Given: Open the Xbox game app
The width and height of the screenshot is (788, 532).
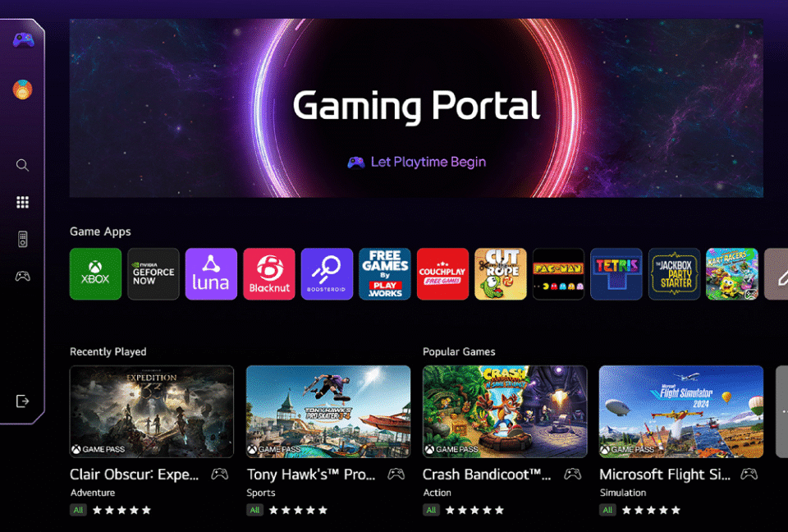Looking at the screenshot, I should tap(95, 273).
